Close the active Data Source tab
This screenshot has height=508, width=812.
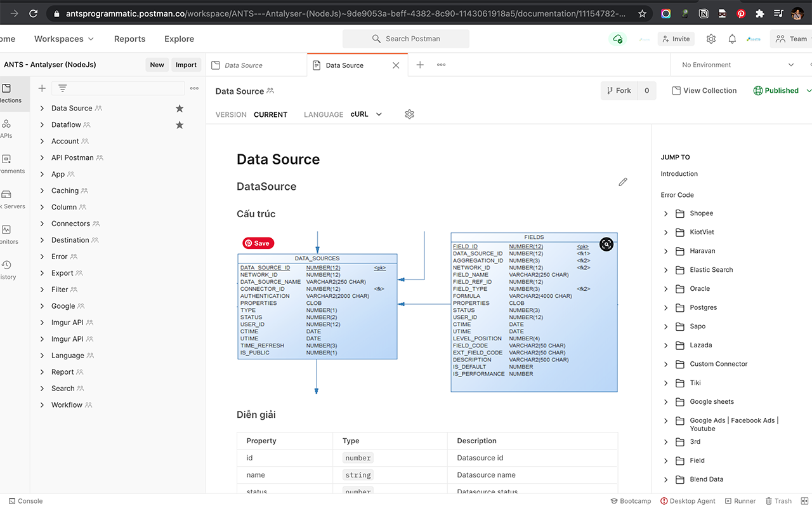396,65
